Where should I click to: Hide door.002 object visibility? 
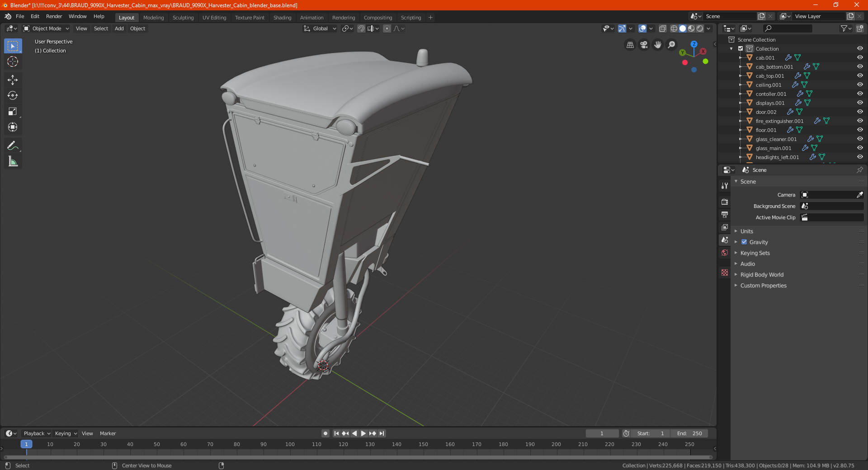pos(860,112)
